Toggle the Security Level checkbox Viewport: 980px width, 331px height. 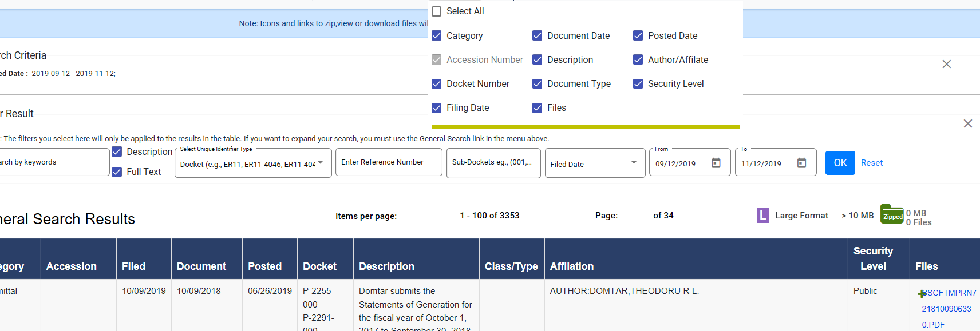[x=638, y=83]
